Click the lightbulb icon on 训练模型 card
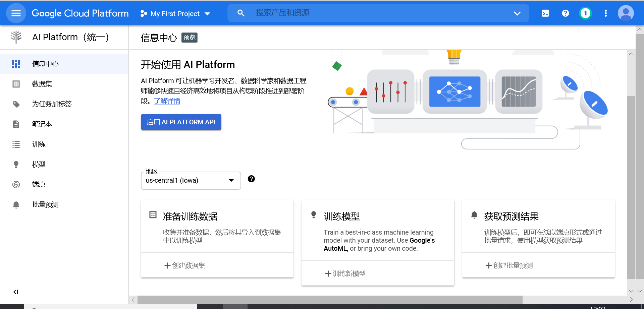Image resolution: width=644 pixels, height=309 pixels. point(314,215)
